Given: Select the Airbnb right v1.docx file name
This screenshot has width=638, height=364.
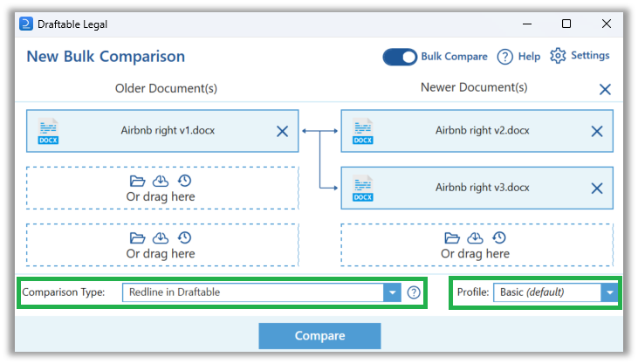Looking at the screenshot, I should click(168, 130).
